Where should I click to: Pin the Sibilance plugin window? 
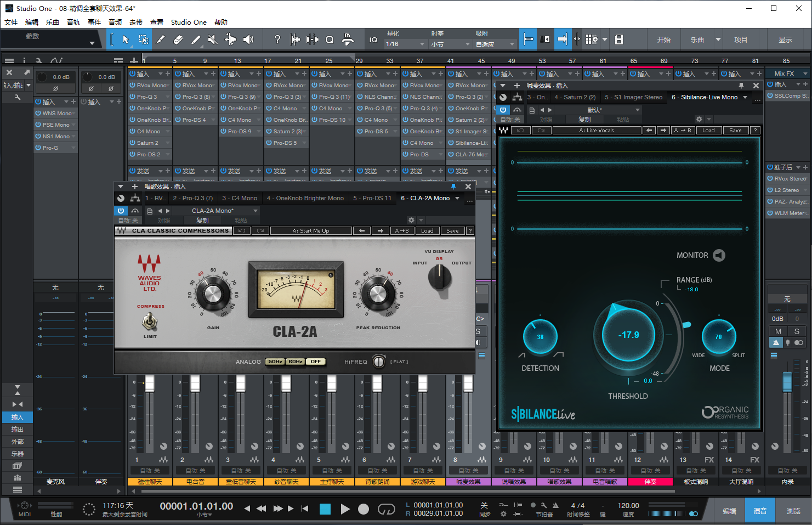[x=741, y=86]
